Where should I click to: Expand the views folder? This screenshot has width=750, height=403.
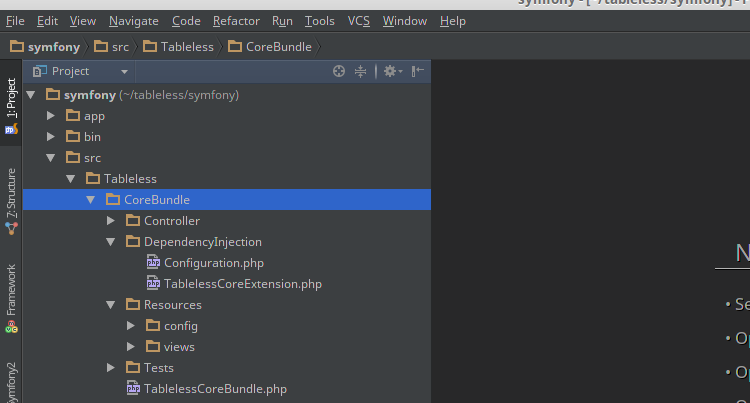[131, 347]
